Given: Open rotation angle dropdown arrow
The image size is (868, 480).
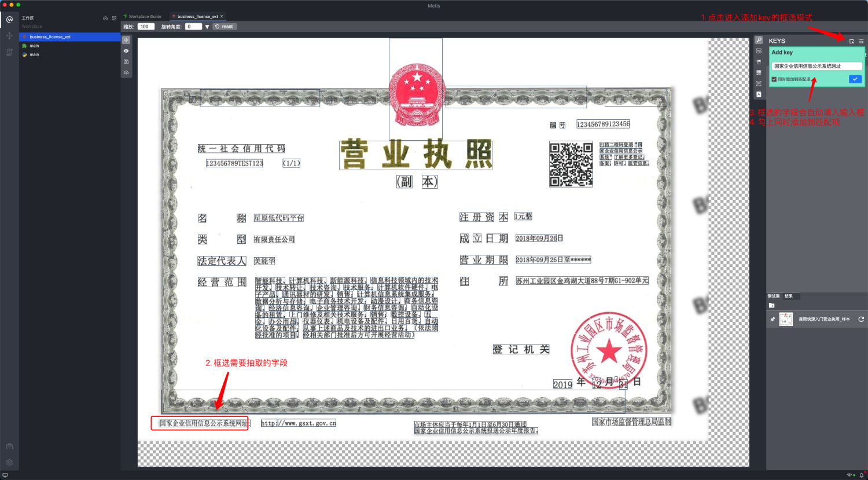Looking at the screenshot, I should click(x=207, y=27).
